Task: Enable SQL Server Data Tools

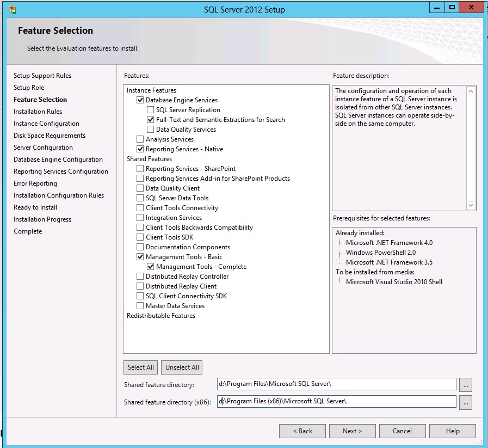Action: pos(140,198)
